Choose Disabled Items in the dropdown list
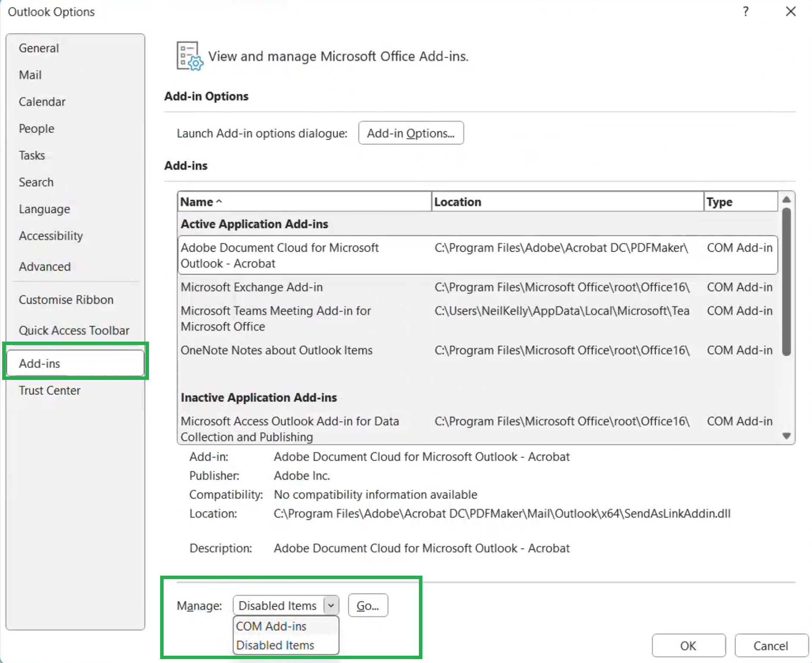This screenshot has height=663, width=812. click(x=275, y=645)
